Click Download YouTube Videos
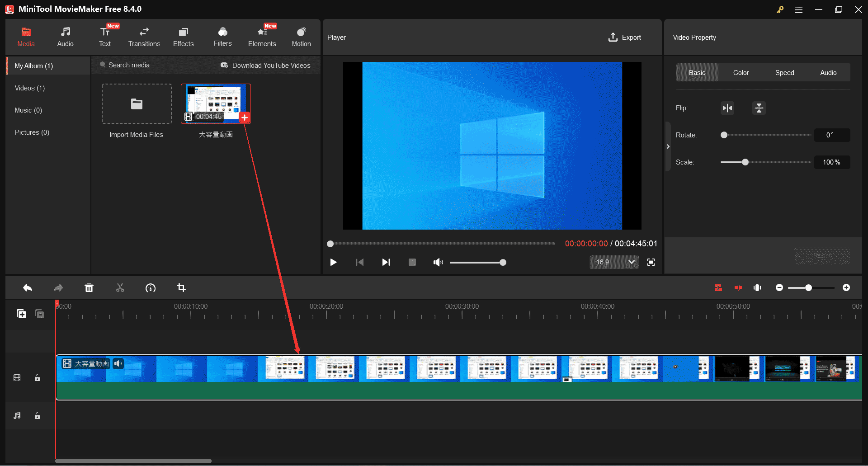 coord(271,65)
